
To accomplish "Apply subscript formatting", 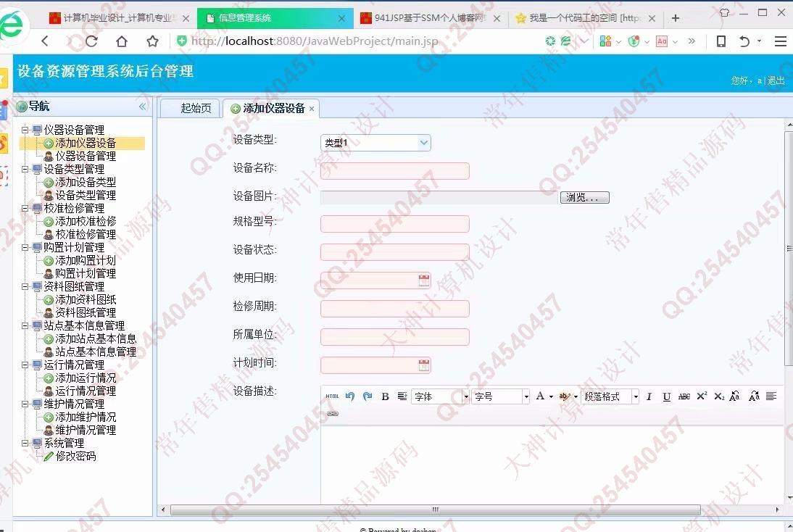I will point(719,396).
